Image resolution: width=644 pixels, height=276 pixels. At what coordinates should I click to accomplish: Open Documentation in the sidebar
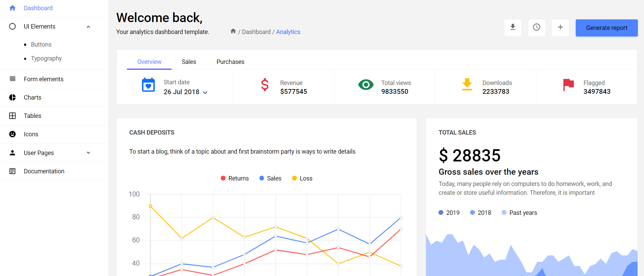[44, 171]
